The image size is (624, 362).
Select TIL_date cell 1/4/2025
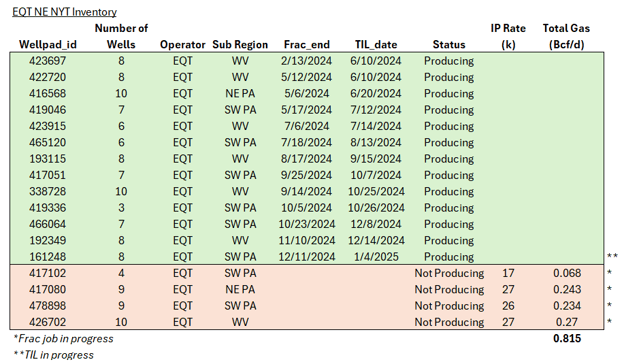click(x=376, y=257)
